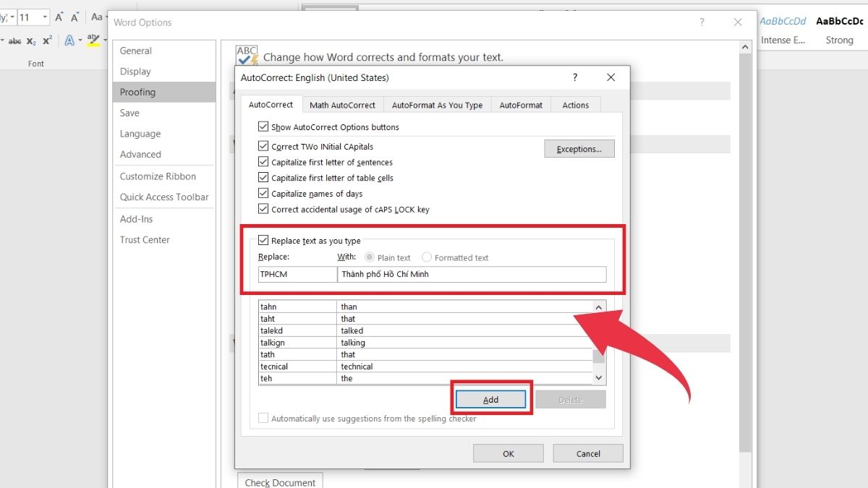Toggle subscript formatting in ribbon
Viewport: 868px width, 488px height.
31,41
